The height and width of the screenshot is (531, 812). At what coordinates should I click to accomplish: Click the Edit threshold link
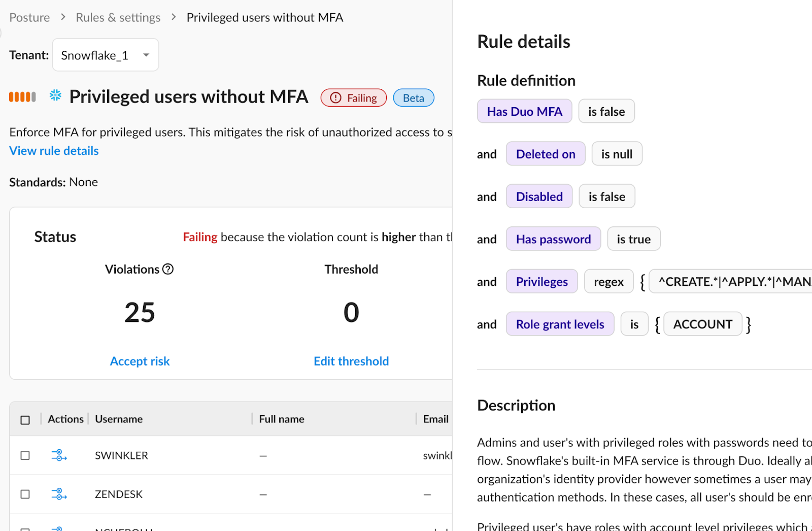point(351,361)
